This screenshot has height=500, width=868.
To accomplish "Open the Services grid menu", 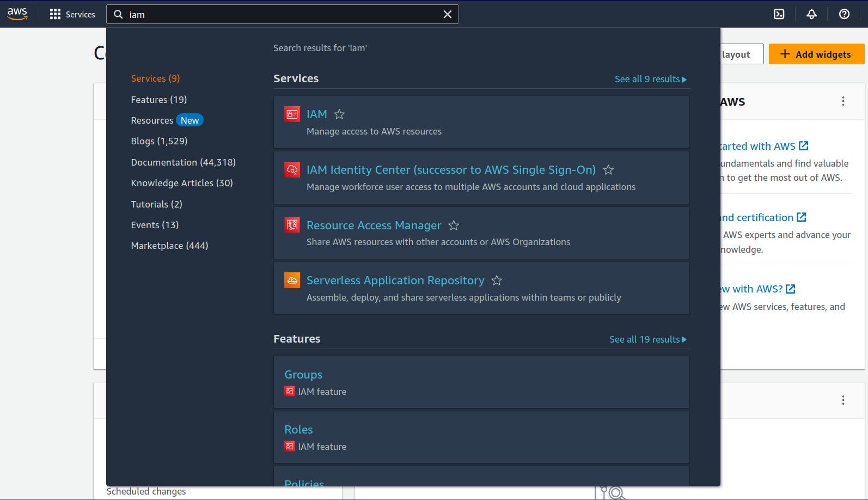I will click(x=55, y=14).
